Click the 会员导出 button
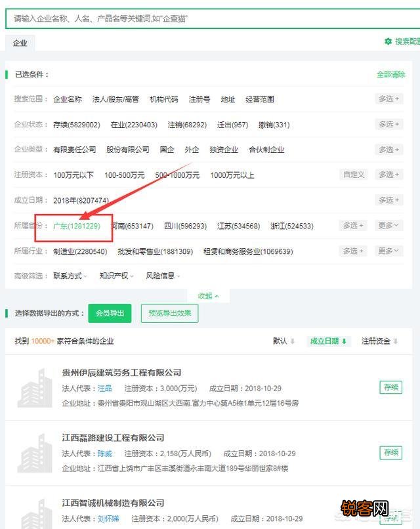Image resolution: width=420 pixels, height=529 pixels. click(x=110, y=314)
